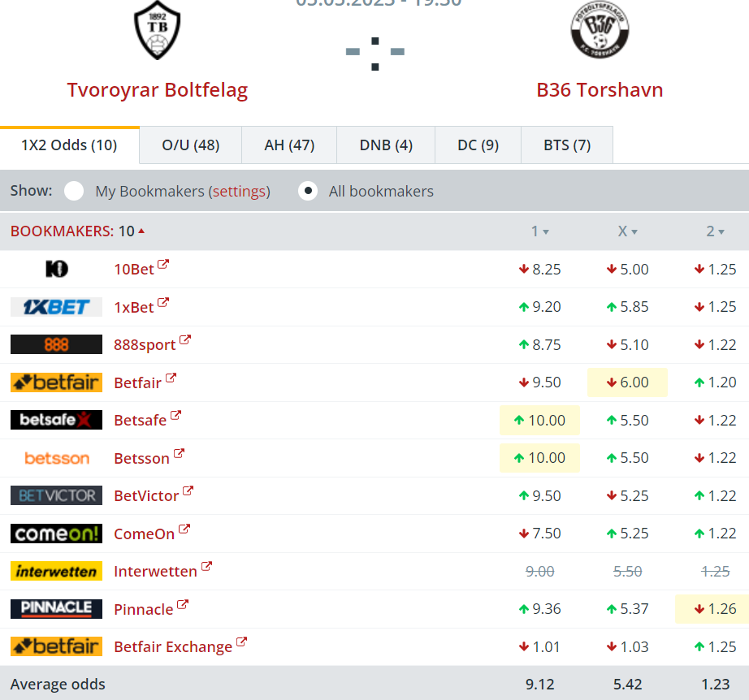The width and height of the screenshot is (749, 700).
Task: Switch to the O/U (48) tab
Action: coord(191,145)
